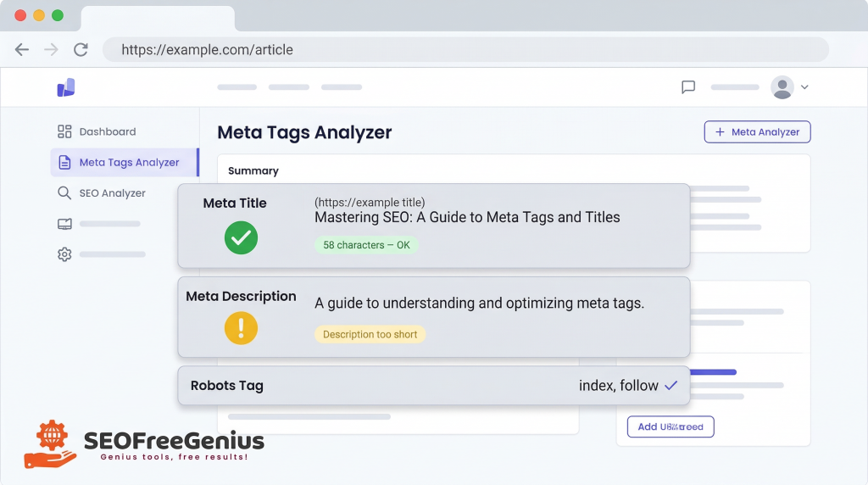Click the Description too short badge
Screen dimensions: 868x485
coord(370,334)
